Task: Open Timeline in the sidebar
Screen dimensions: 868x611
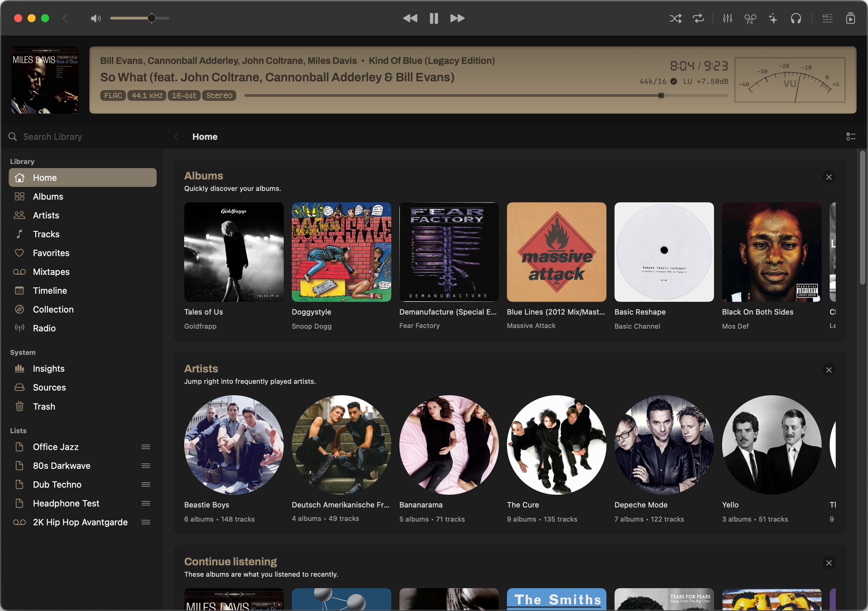Action: pos(82,291)
